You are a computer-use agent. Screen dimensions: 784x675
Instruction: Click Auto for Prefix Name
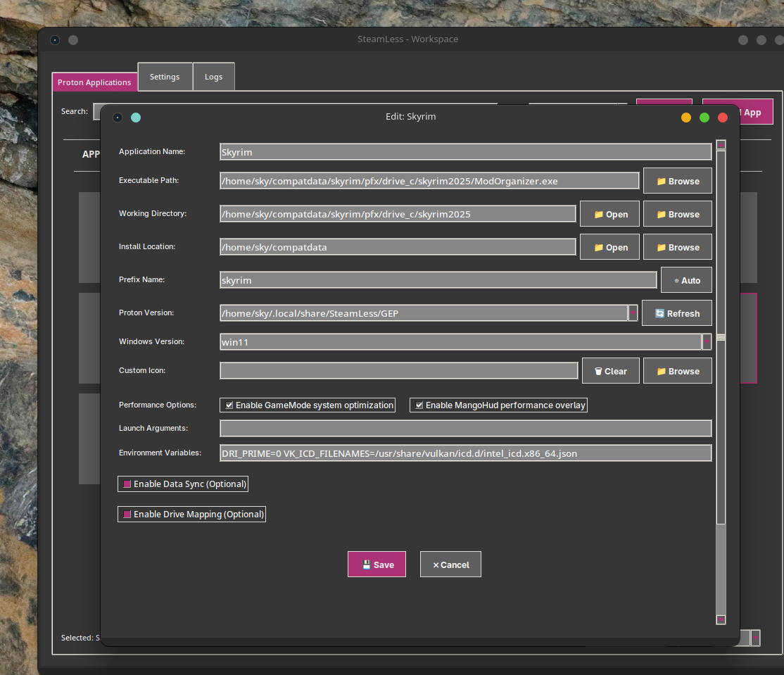point(686,280)
